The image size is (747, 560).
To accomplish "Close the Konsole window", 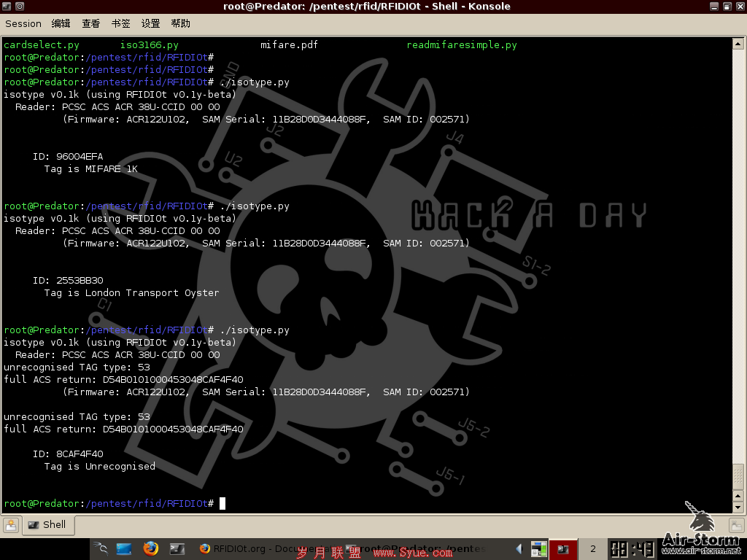I will [x=740, y=6].
